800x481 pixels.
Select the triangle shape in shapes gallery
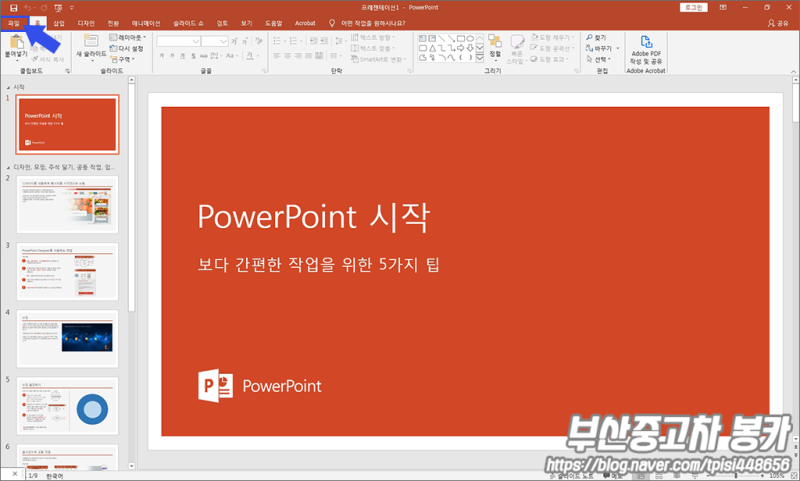click(x=432, y=48)
